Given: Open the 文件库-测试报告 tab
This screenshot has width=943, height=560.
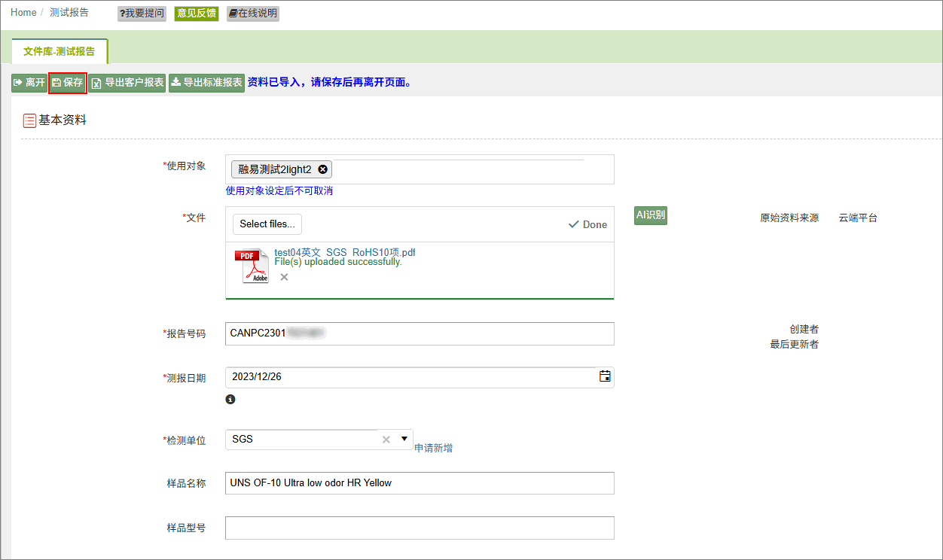Looking at the screenshot, I should point(60,51).
